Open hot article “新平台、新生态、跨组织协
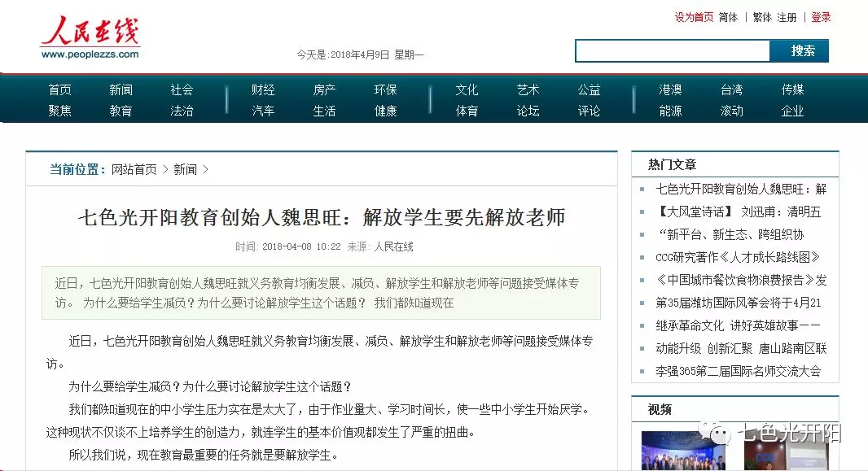 [730, 234]
